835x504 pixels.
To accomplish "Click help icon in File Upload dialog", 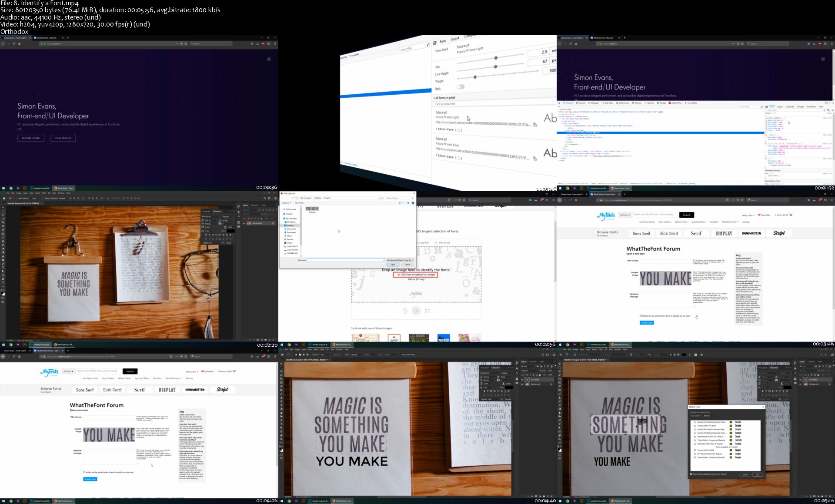I will click(x=413, y=203).
